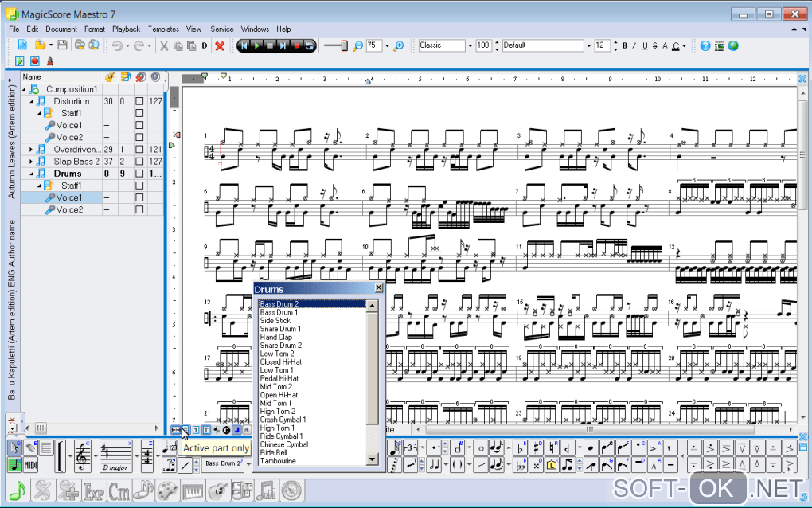Image resolution: width=812 pixels, height=508 pixels.
Task: Open the Cm chord tab
Action: click(119, 490)
